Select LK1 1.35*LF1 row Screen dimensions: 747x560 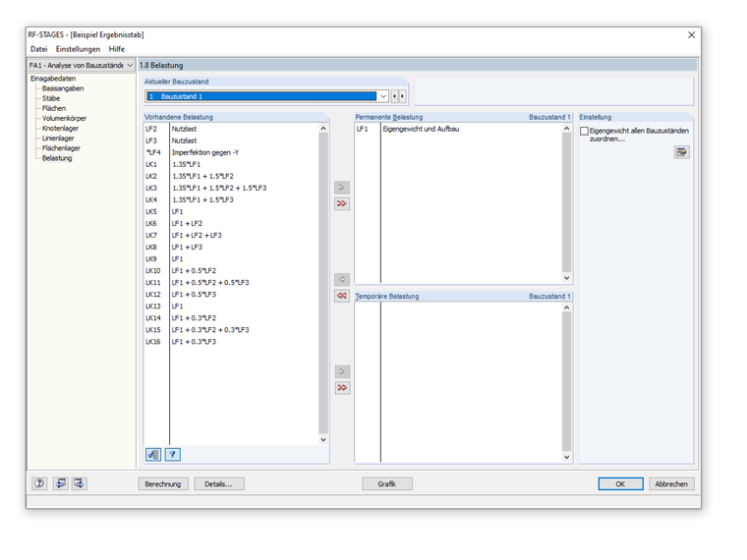click(231, 164)
